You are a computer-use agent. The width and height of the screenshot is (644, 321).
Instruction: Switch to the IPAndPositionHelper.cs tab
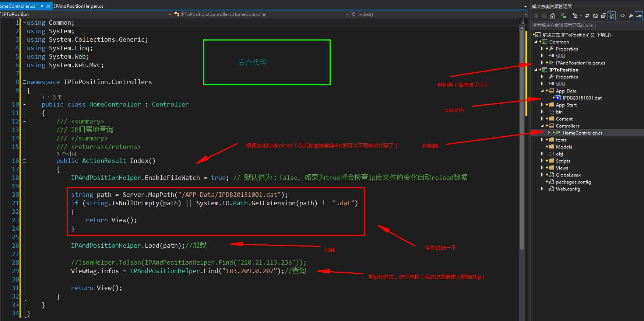(79, 6)
